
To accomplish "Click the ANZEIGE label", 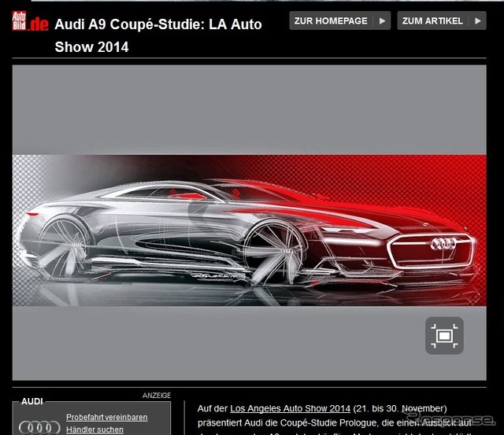I will coord(157,396).
